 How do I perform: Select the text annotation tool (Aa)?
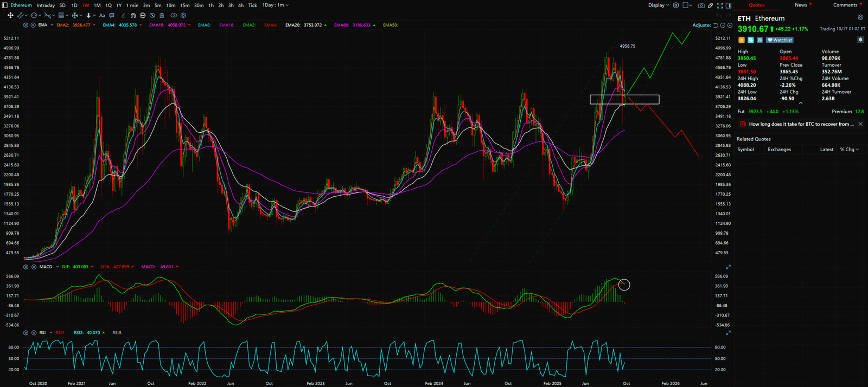coord(102,16)
